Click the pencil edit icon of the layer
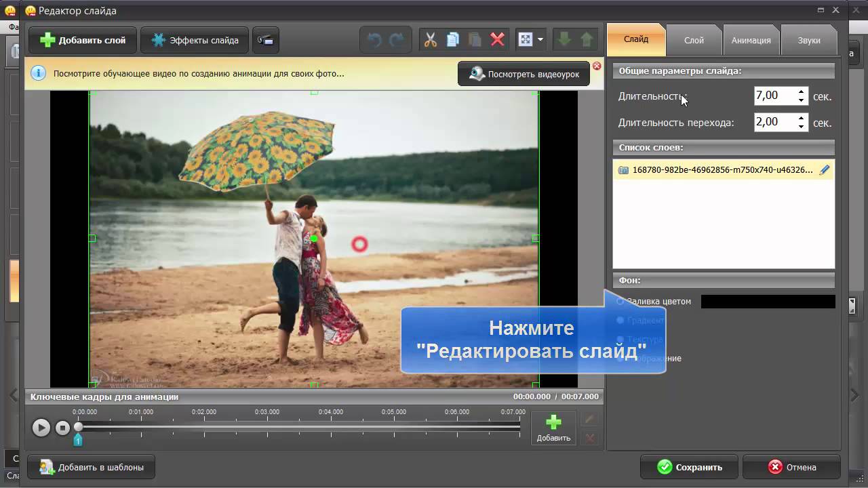 tap(825, 170)
